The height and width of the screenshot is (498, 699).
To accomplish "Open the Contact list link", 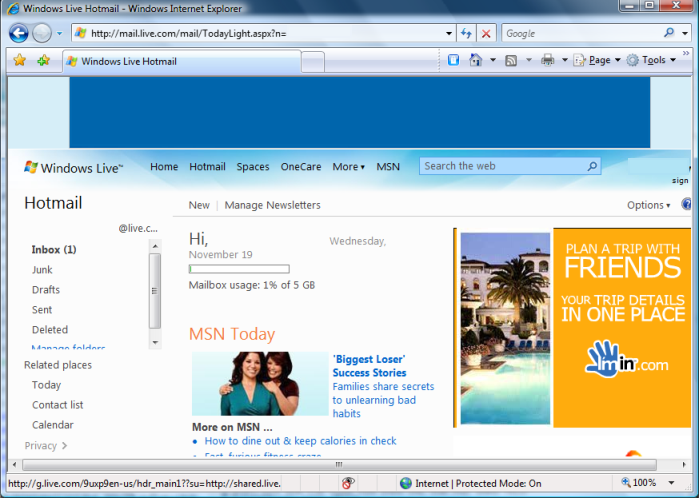I will coord(58,405).
